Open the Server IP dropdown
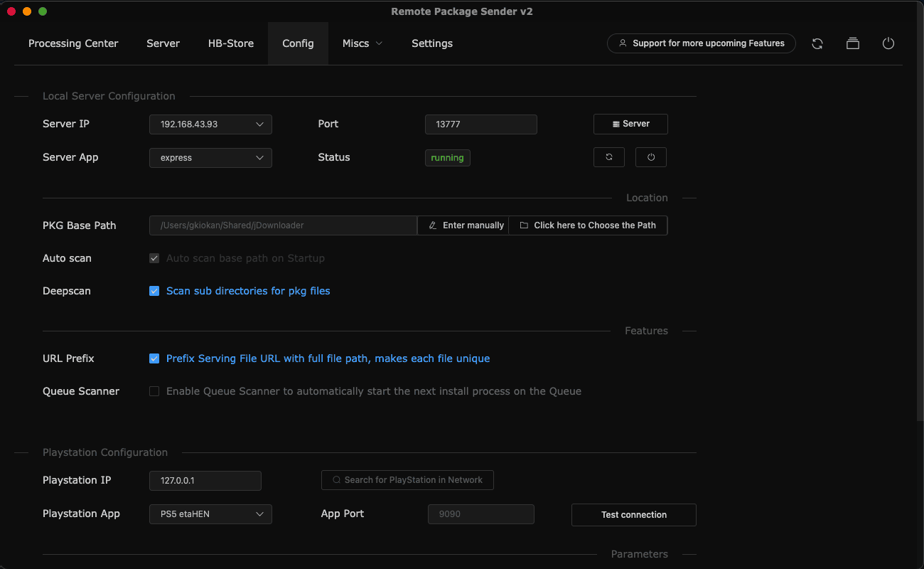 point(210,124)
